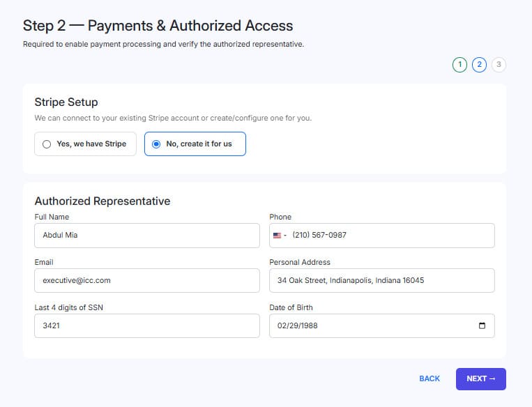Viewport: 532px width, 407px height.
Task: Click the "Last 4 digits of SSN" label
Action: (x=68, y=307)
